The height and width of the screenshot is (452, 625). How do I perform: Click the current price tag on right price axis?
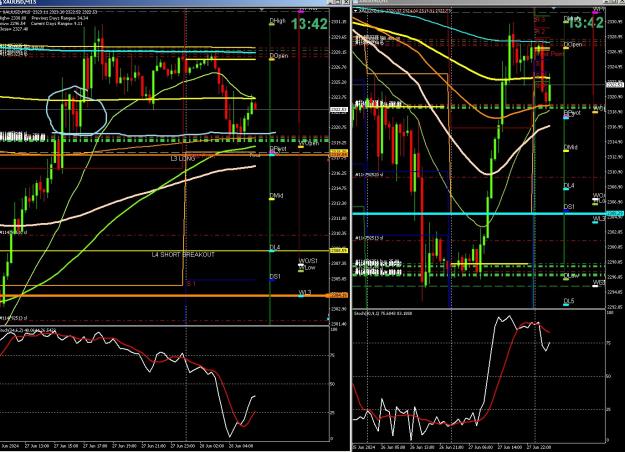(614, 85)
